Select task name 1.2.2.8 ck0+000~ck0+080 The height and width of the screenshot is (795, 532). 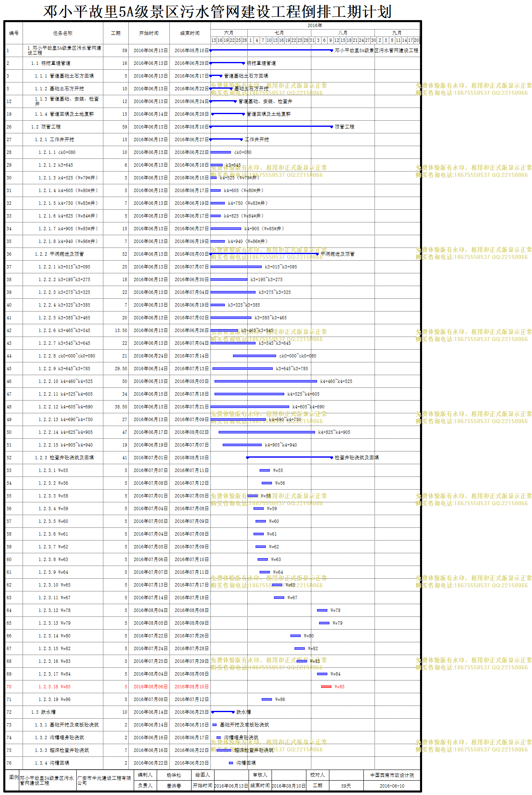coord(67,356)
